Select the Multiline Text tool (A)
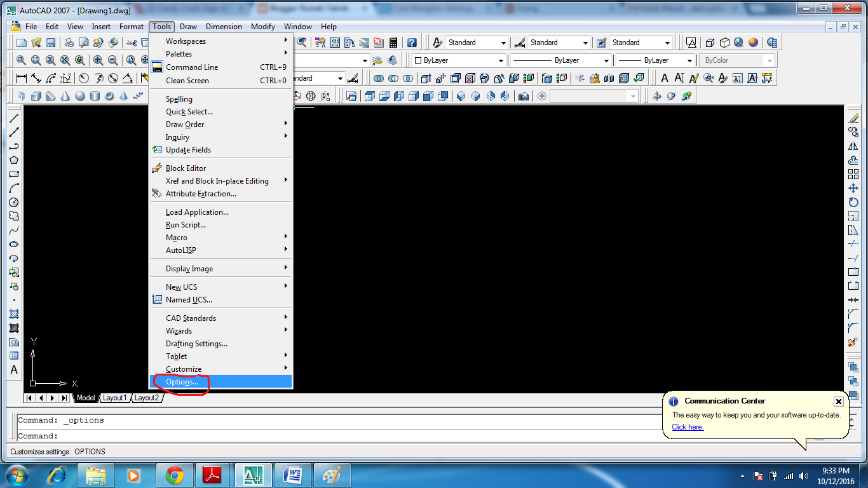868x488 pixels. pos(14,370)
